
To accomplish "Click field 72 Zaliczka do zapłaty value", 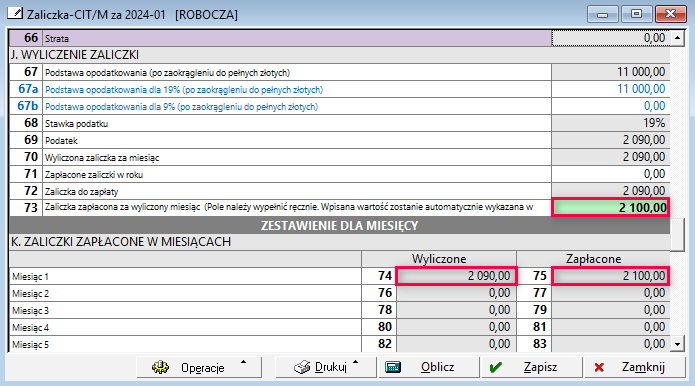I will [610, 191].
